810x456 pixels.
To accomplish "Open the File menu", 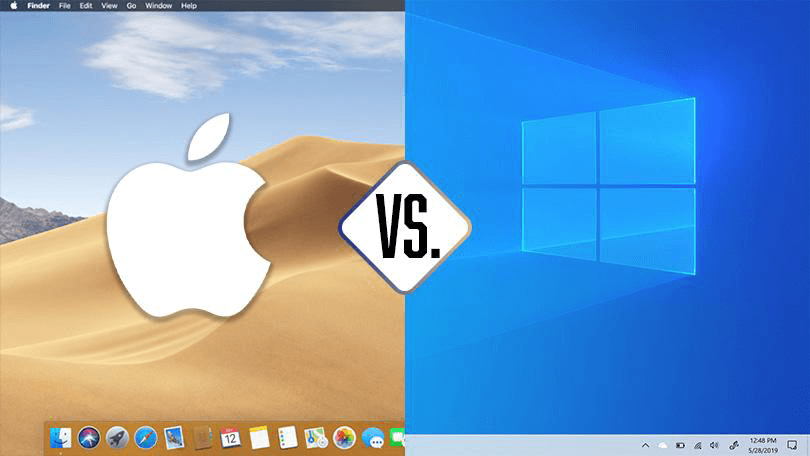I will coord(65,6).
